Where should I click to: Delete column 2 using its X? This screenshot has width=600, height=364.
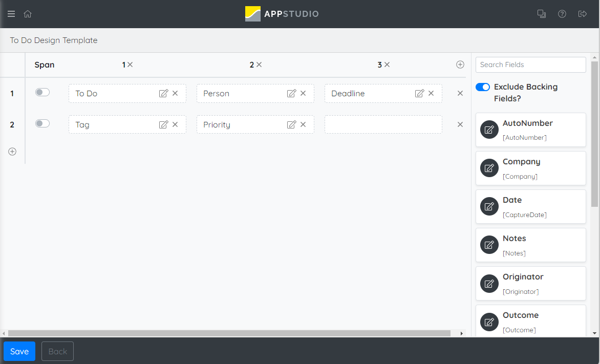tap(259, 65)
